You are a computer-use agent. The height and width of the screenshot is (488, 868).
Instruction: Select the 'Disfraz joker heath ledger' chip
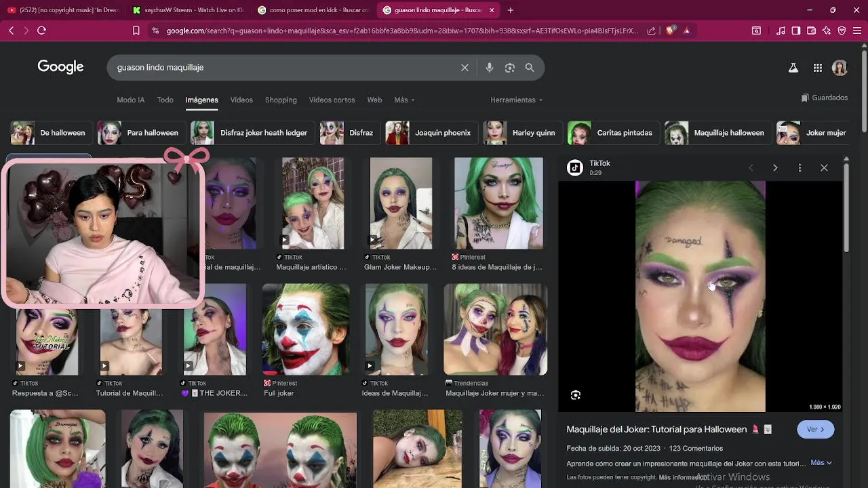point(252,133)
